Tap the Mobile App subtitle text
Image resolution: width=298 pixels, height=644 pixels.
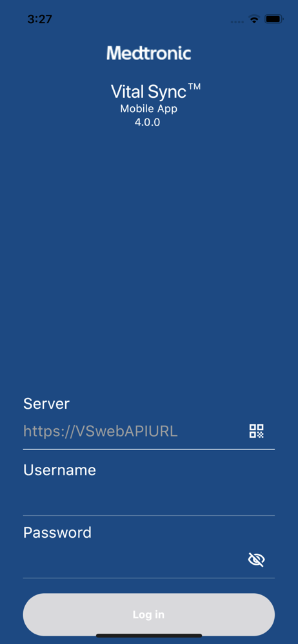[x=148, y=109]
